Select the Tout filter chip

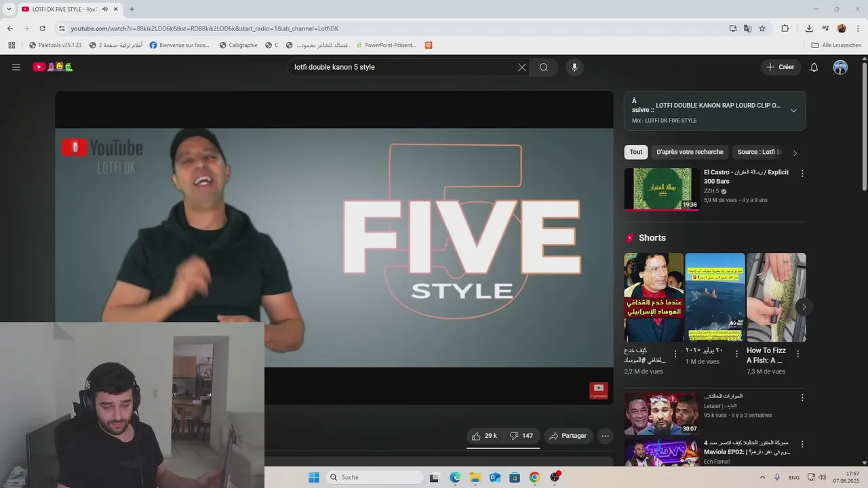pos(635,152)
